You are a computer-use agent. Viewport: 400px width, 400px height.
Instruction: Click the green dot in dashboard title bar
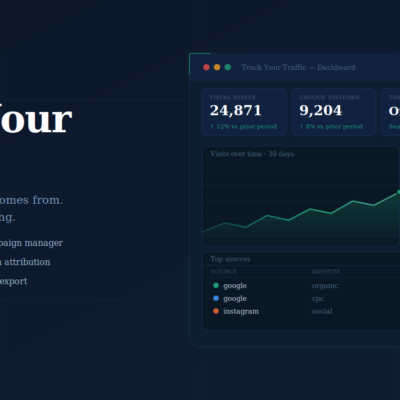tap(228, 67)
